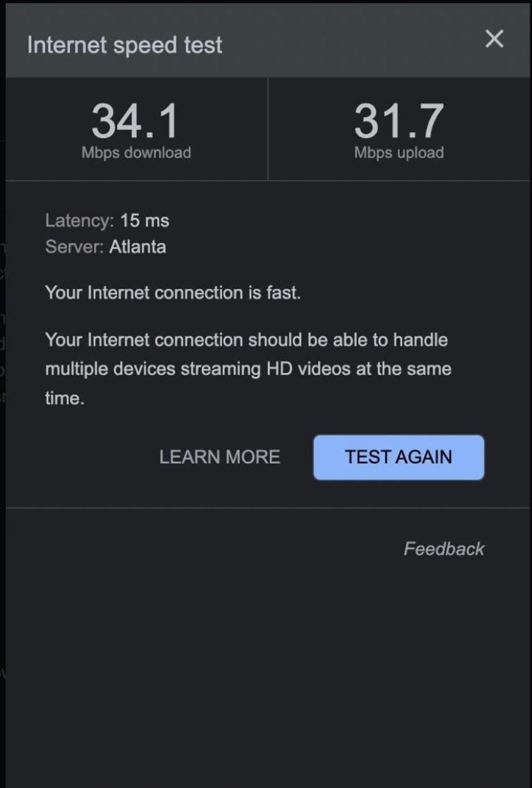Screen dimensions: 532x788
Task: Click the TEST AGAIN button
Action: (x=398, y=457)
